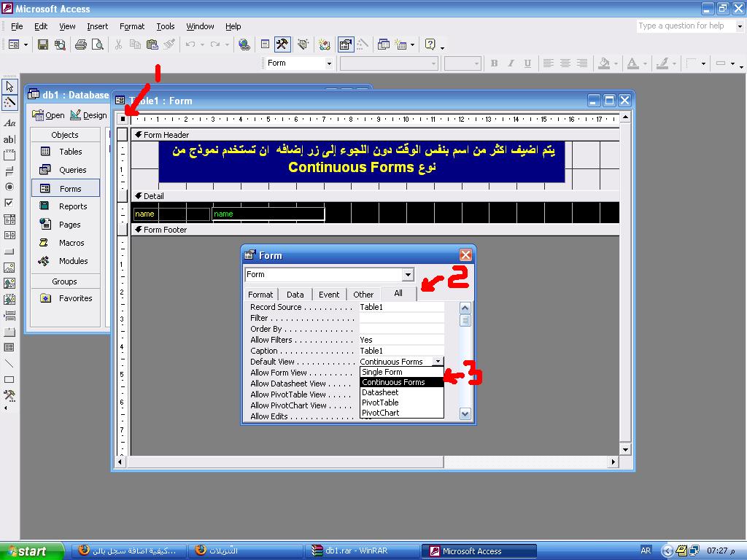Open the More Controls toolbox button
Screen dimensions: 747x560
[x=9, y=395]
